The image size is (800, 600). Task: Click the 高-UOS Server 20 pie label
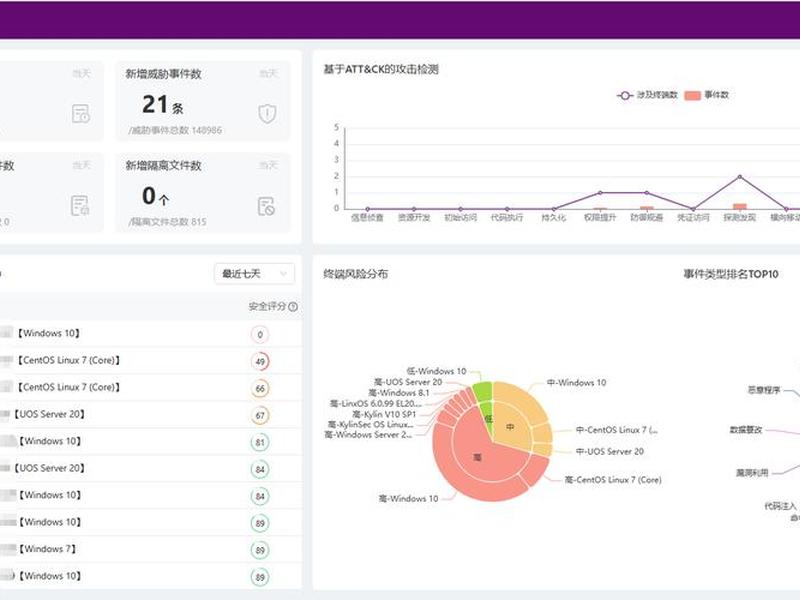tap(408, 382)
